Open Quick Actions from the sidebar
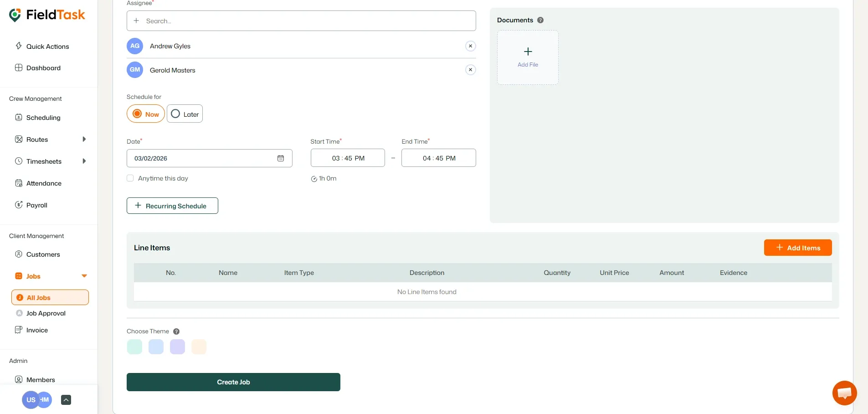The image size is (868, 414). pos(47,46)
